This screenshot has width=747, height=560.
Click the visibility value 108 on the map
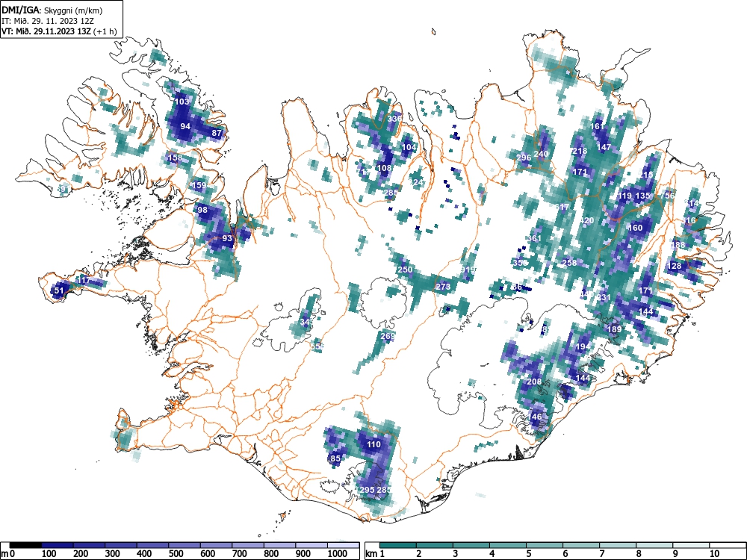click(384, 168)
